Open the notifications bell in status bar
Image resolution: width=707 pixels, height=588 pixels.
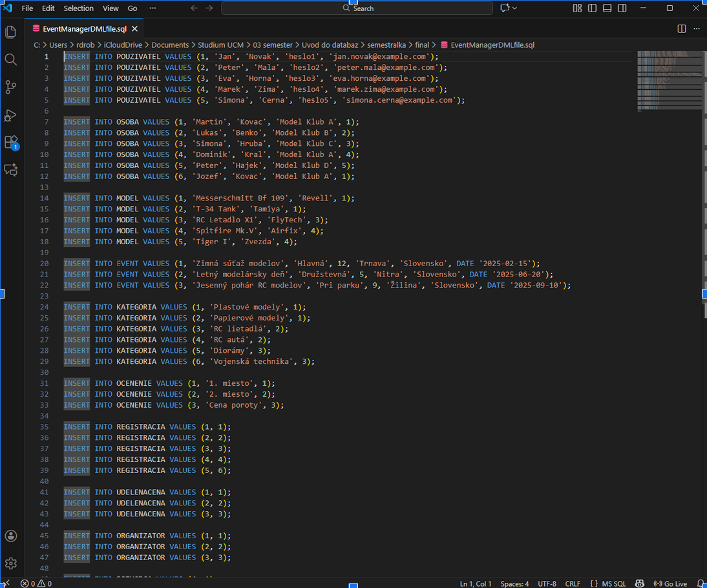tap(701, 583)
